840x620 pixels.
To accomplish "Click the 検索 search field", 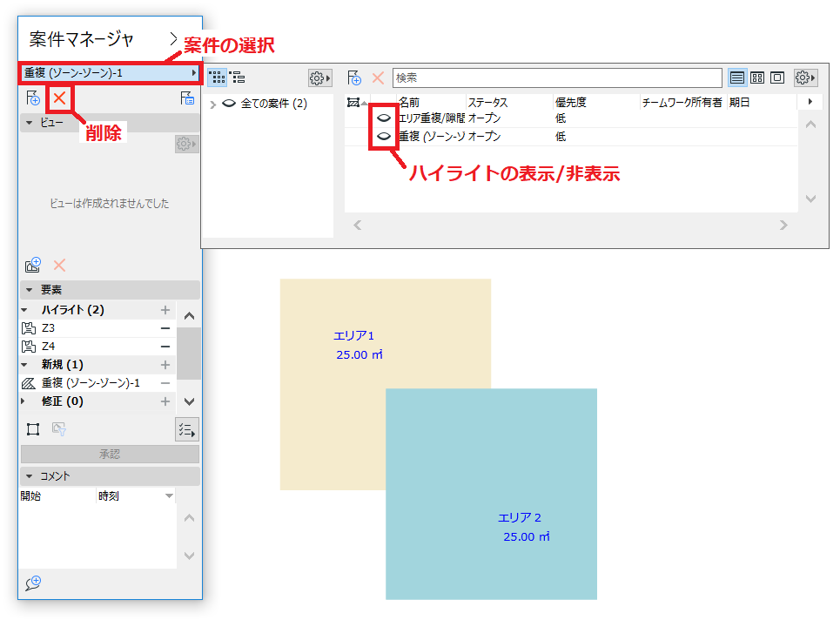I will 557,77.
